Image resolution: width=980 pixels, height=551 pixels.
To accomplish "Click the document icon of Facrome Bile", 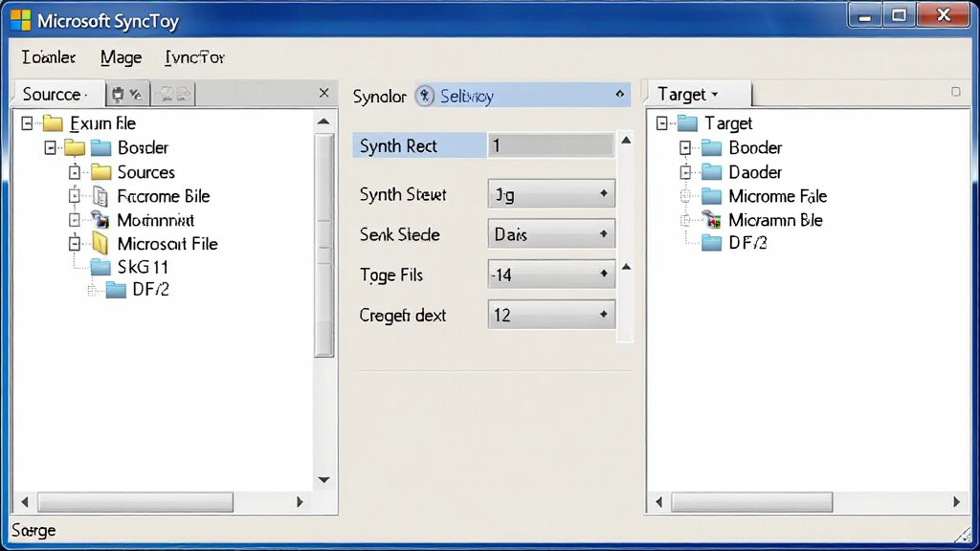I will coord(100,196).
